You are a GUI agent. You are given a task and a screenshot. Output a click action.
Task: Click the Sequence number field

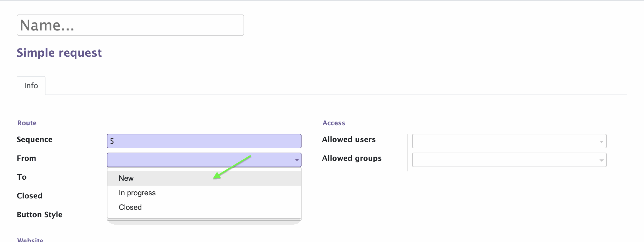point(204,141)
